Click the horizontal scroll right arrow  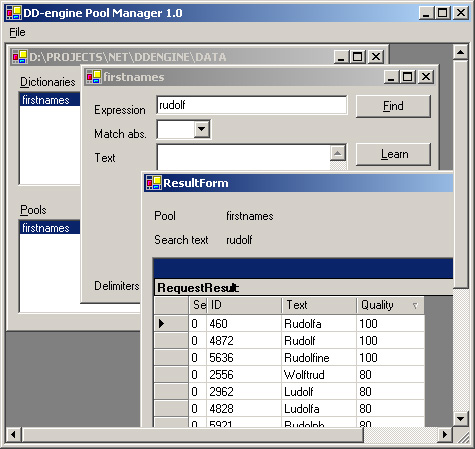(445, 435)
